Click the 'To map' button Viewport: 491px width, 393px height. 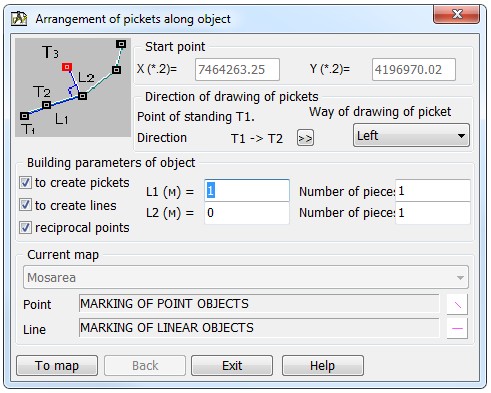(57, 366)
